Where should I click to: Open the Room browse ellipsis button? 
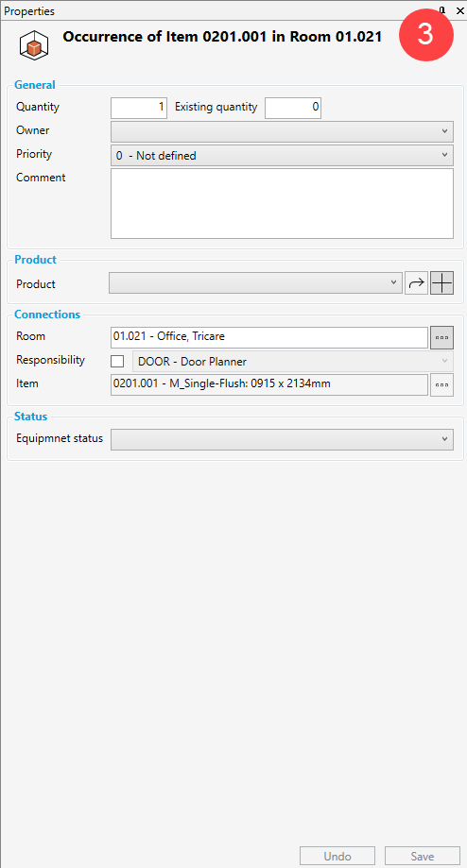442,338
